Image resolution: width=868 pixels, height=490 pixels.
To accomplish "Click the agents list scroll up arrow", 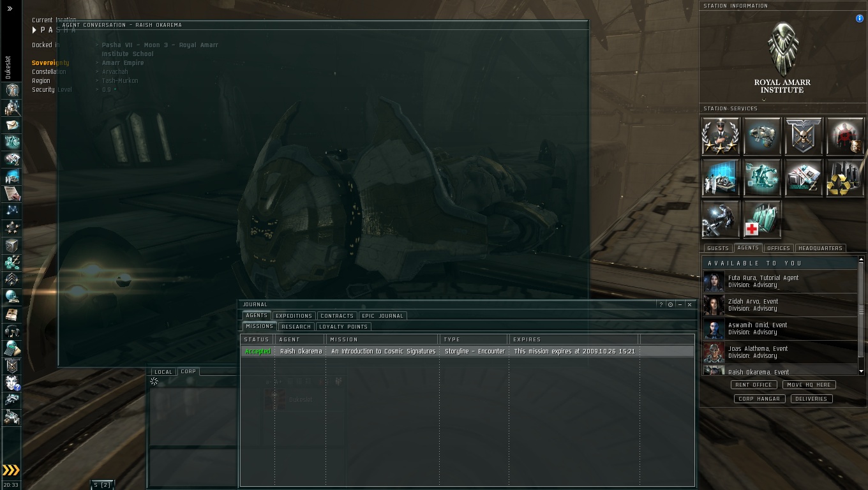I will point(861,260).
